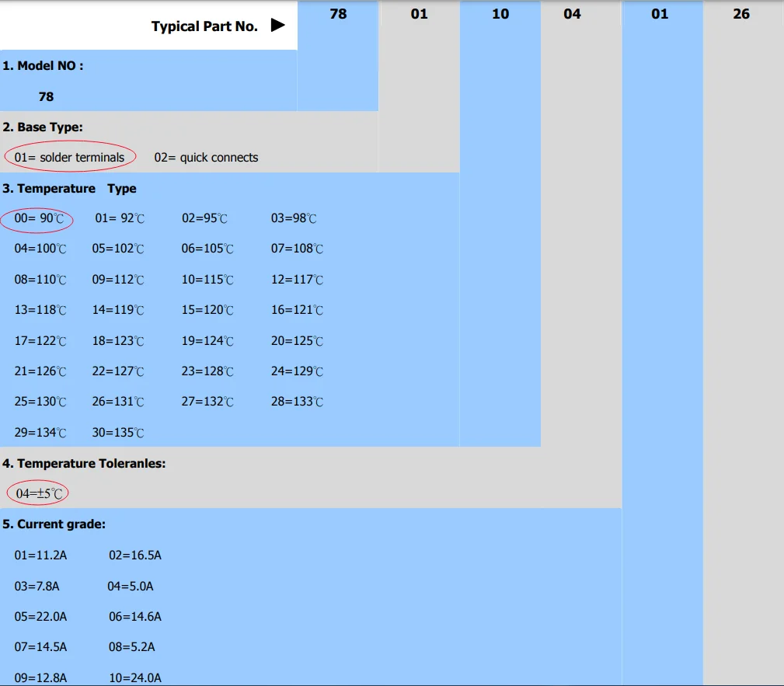Pick the "03=98℃" entry
The width and height of the screenshot is (784, 686).
coord(294,218)
